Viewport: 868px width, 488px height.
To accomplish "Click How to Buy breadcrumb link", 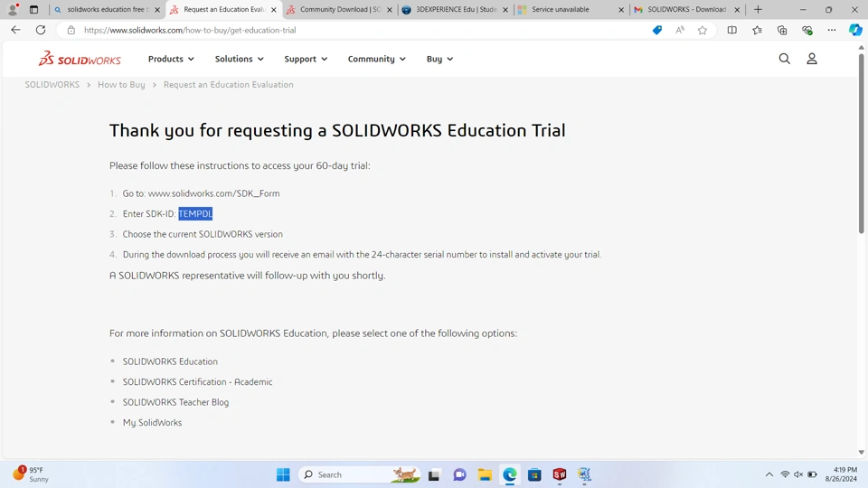I will pos(121,85).
